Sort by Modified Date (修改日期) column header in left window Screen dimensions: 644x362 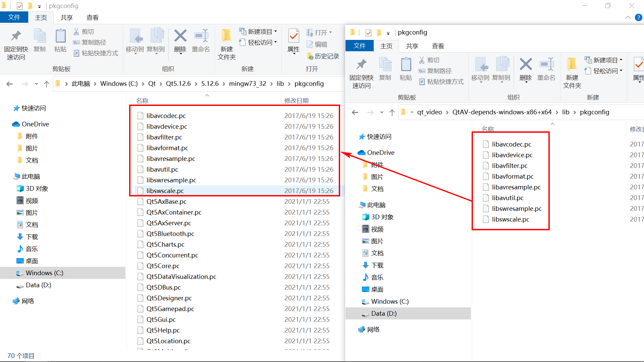[296, 101]
